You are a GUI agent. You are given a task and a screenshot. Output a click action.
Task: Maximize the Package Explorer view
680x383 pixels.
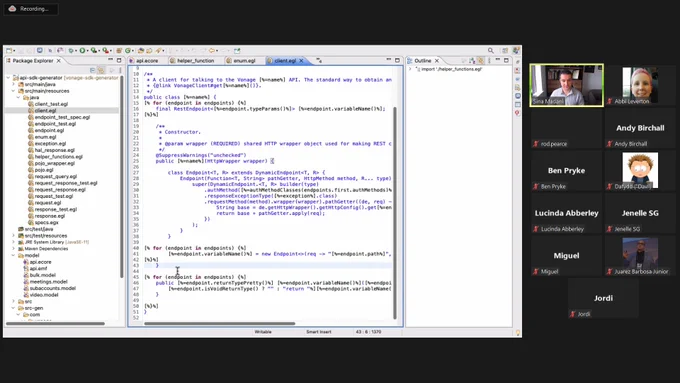coord(119,60)
